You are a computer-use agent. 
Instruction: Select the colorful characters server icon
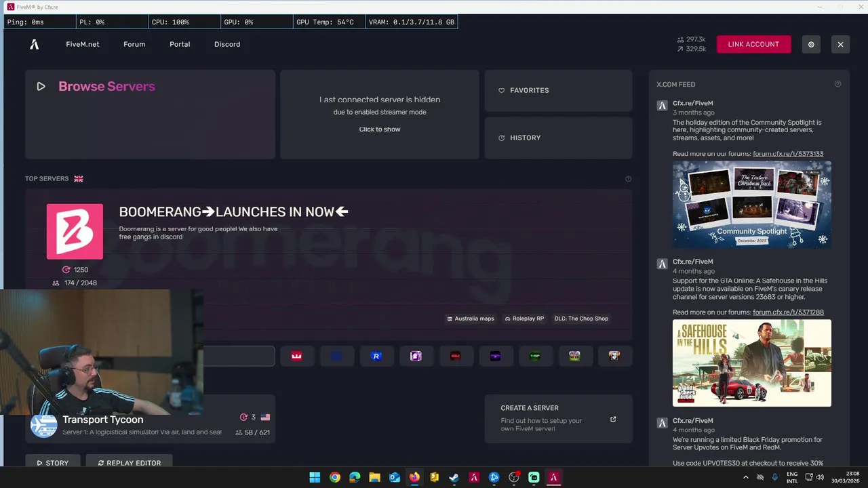(574, 356)
